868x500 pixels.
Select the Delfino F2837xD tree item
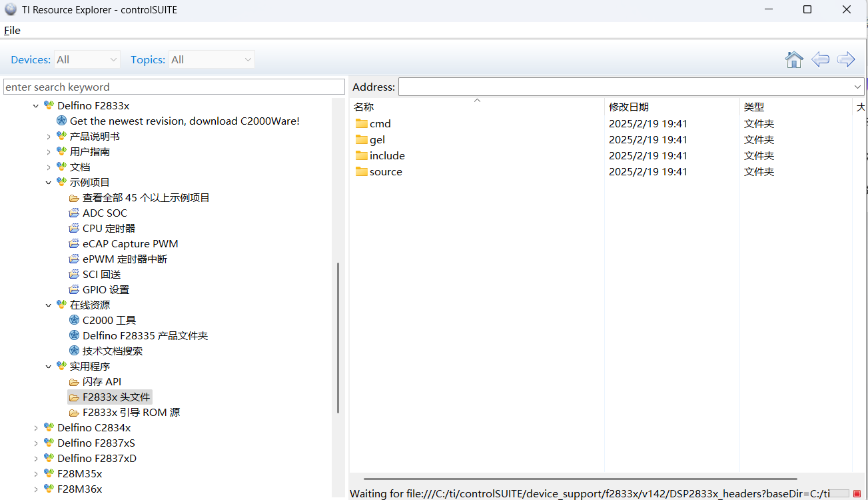point(97,458)
